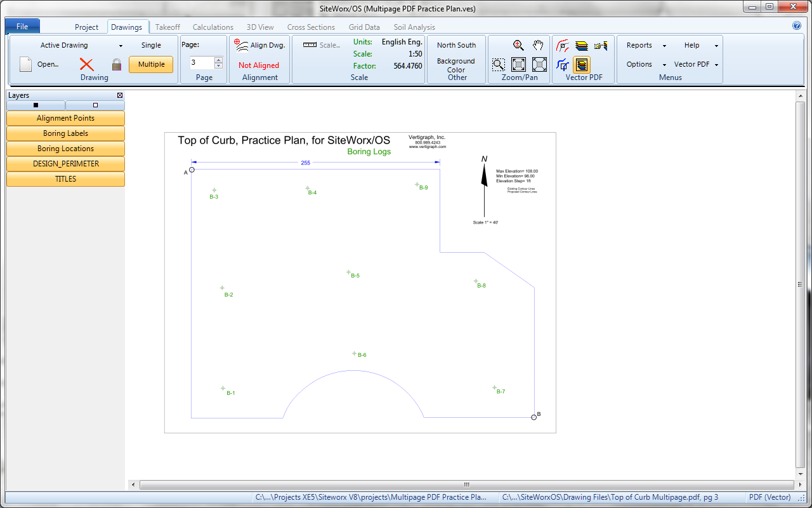Click the pointing hand layers icon
The height and width of the screenshot is (508, 812).
tap(601, 46)
